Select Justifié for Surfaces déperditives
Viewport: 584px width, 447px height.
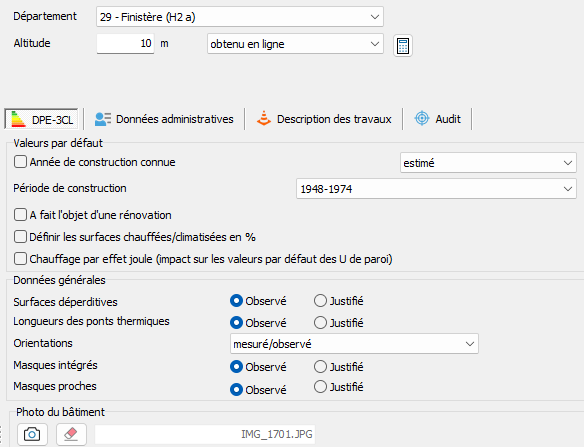tap(320, 301)
